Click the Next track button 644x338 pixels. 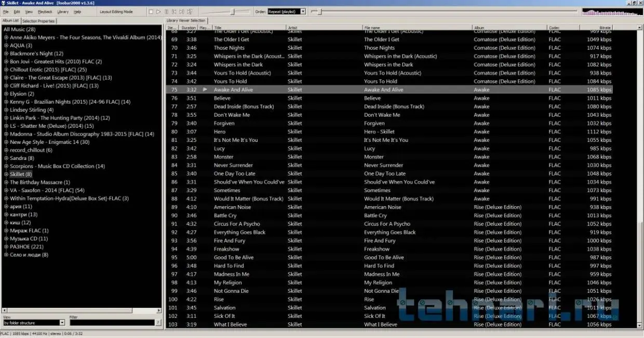pos(182,11)
